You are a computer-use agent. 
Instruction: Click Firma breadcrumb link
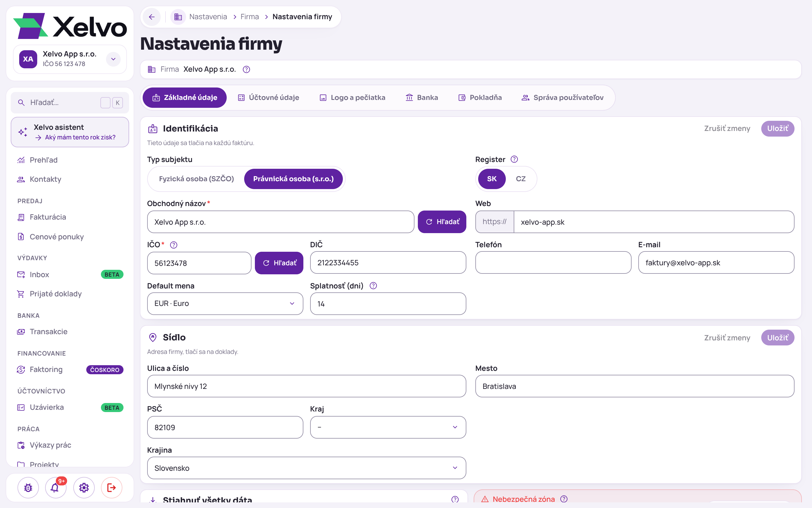click(250, 17)
